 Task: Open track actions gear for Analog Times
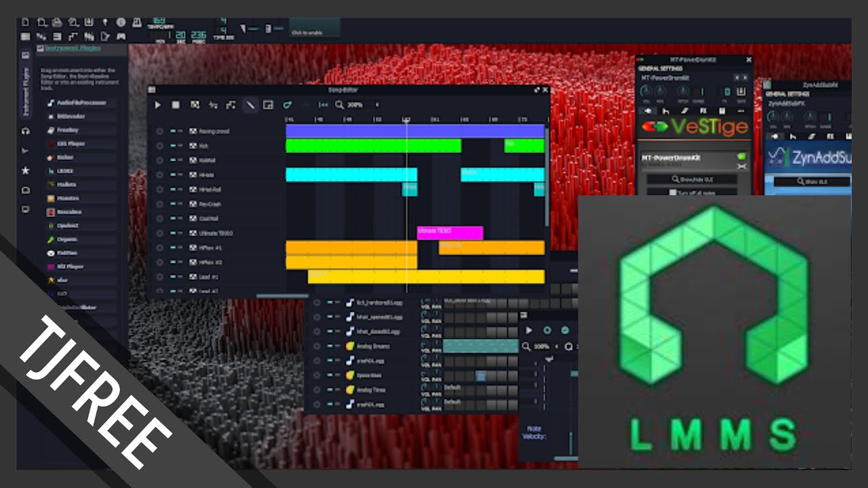[317, 390]
